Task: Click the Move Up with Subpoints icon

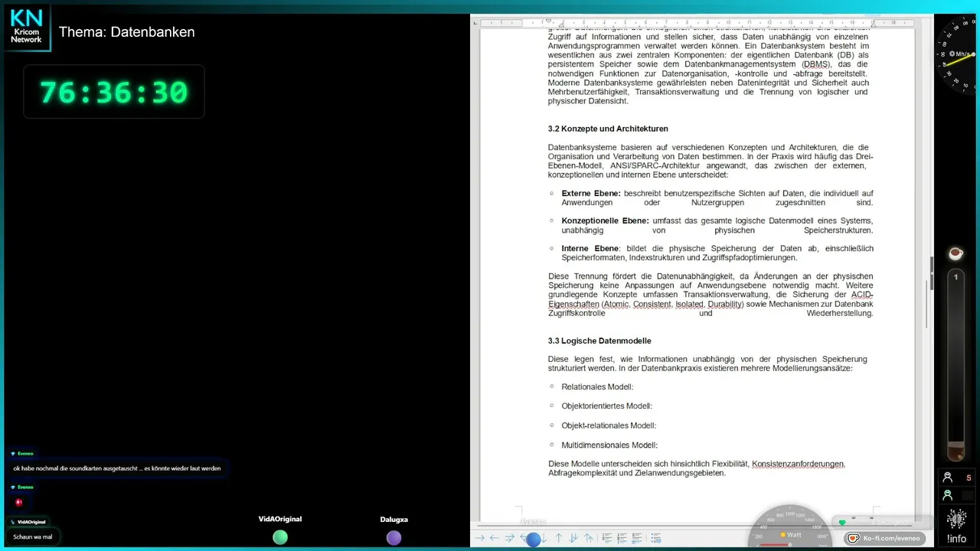Action: pos(589,538)
